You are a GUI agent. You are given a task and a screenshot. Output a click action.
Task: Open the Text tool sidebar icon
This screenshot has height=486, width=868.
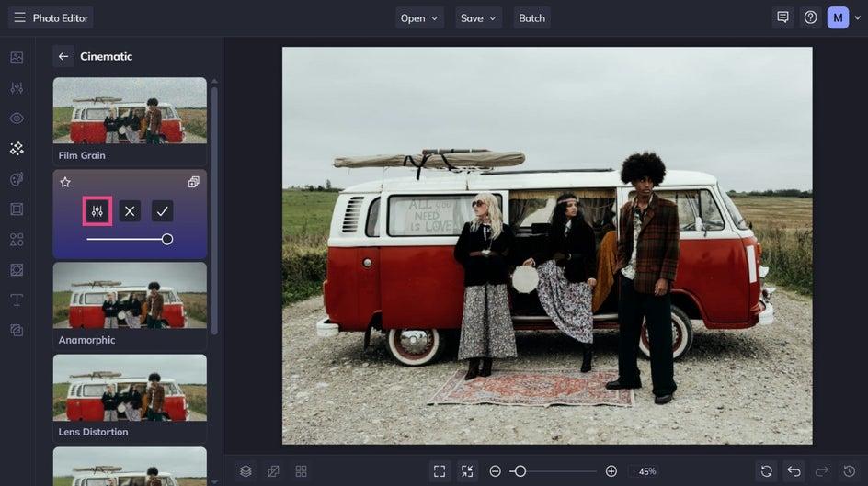click(17, 300)
